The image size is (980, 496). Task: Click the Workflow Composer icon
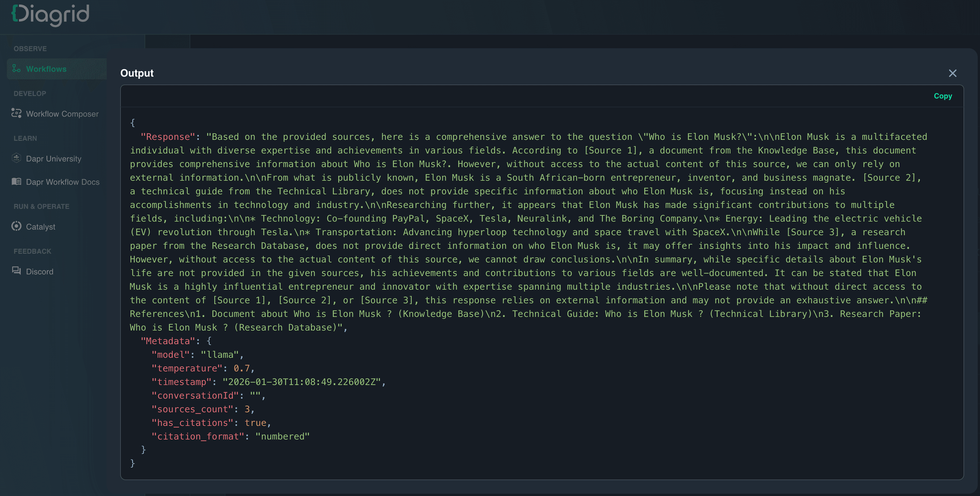tap(16, 114)
